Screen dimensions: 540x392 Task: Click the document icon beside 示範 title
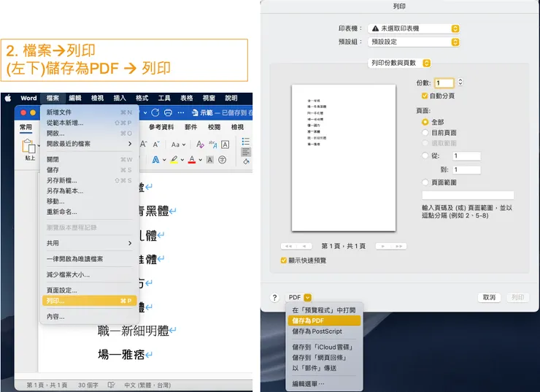(x=195, y=112)
